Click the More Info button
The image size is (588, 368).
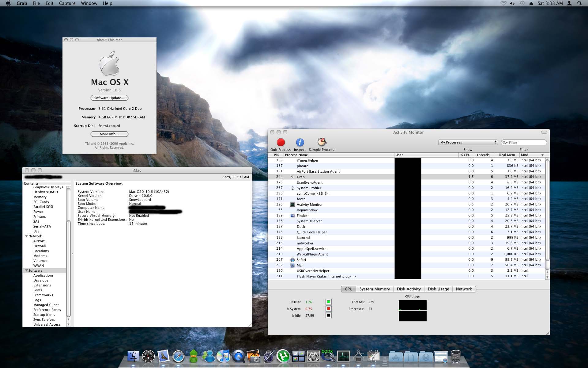tap(109, 134)
